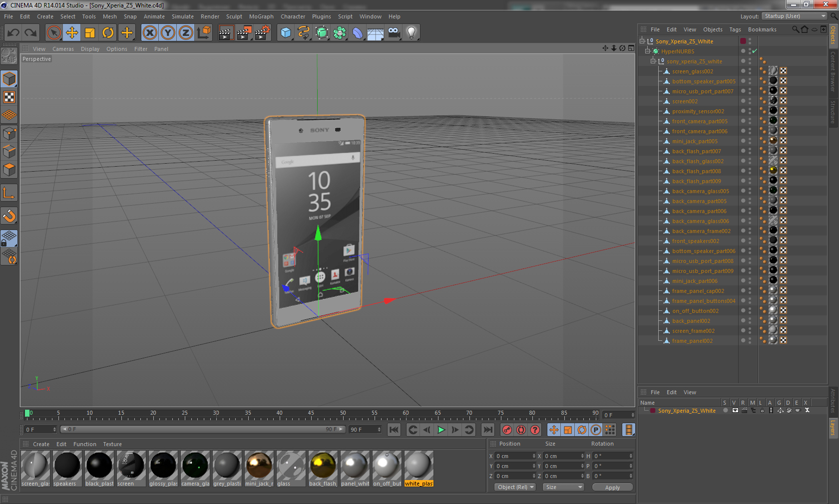Switch to Points mode
Screen dimensions: 839x504
point(9,134)
